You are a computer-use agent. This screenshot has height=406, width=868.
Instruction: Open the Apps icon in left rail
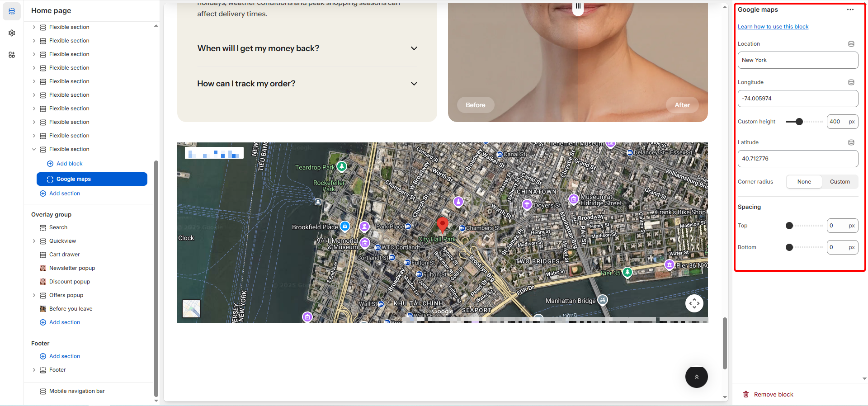[x=12, y=55]
